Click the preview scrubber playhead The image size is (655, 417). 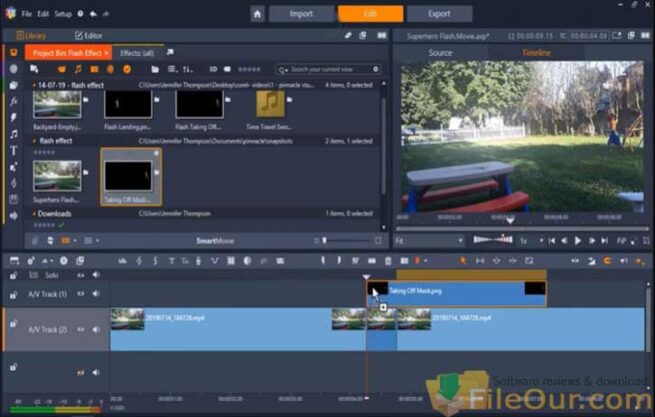click(x=510, y=220)
